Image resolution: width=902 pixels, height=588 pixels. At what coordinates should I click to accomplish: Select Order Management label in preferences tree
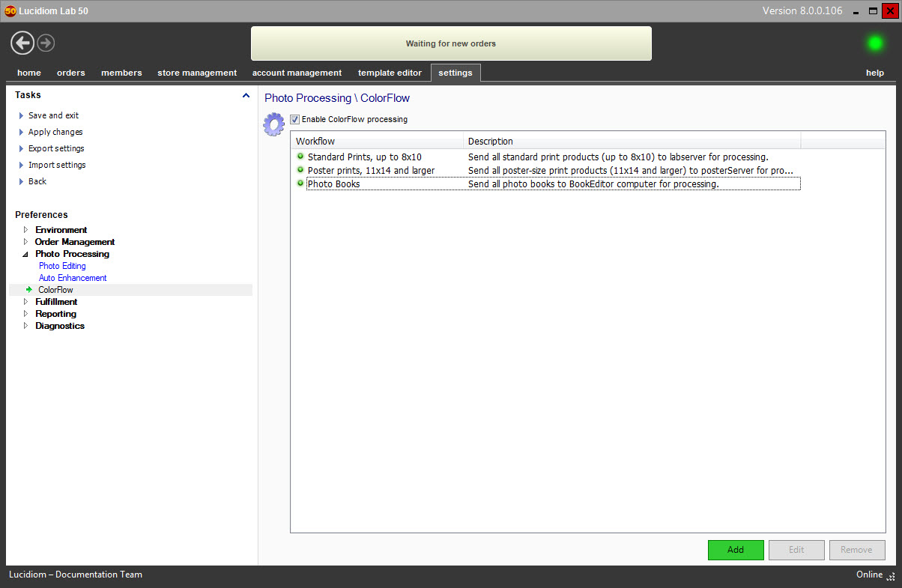point(75,242)
